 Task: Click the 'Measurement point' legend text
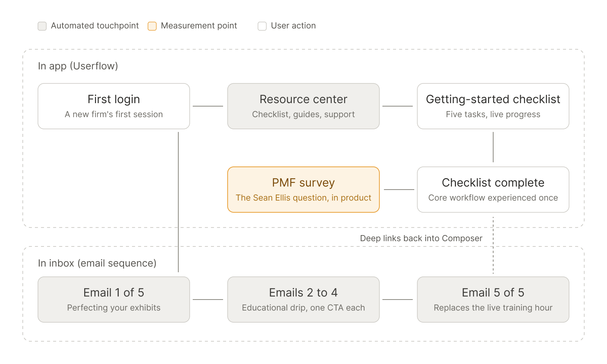click(199, 26)
